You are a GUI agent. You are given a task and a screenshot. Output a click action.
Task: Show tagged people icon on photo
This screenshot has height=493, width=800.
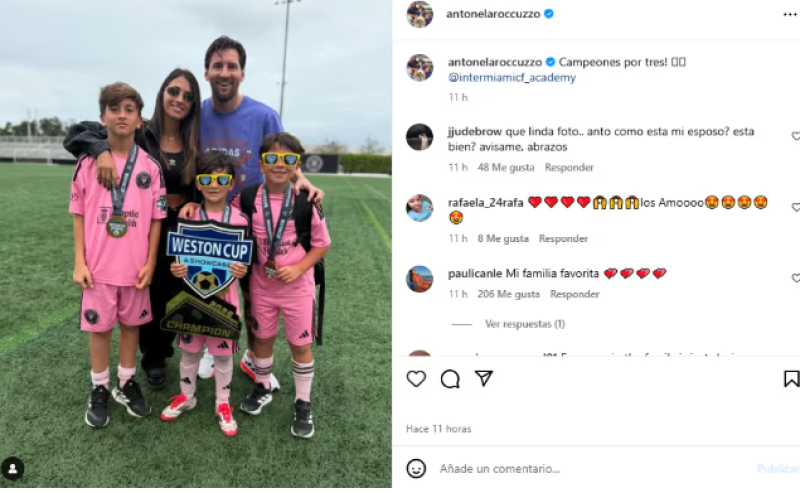[x=13, y=468]
